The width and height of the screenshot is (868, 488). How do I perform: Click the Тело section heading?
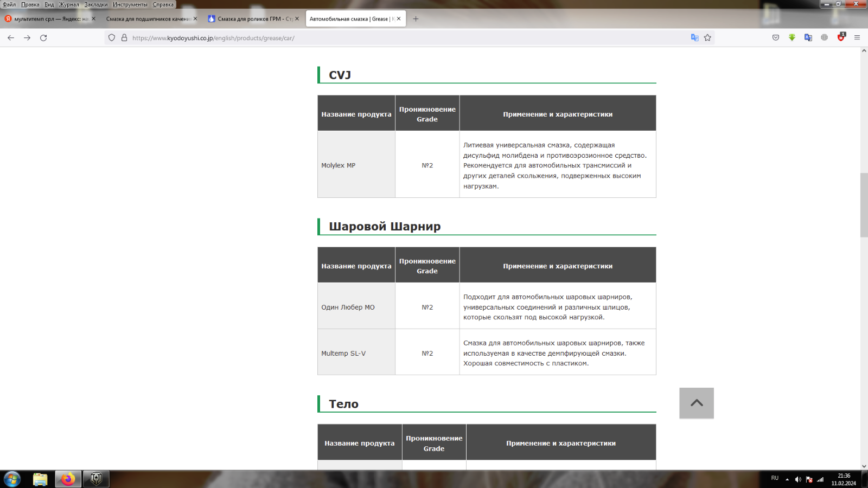pyautogui.click(x=343, y=404)
